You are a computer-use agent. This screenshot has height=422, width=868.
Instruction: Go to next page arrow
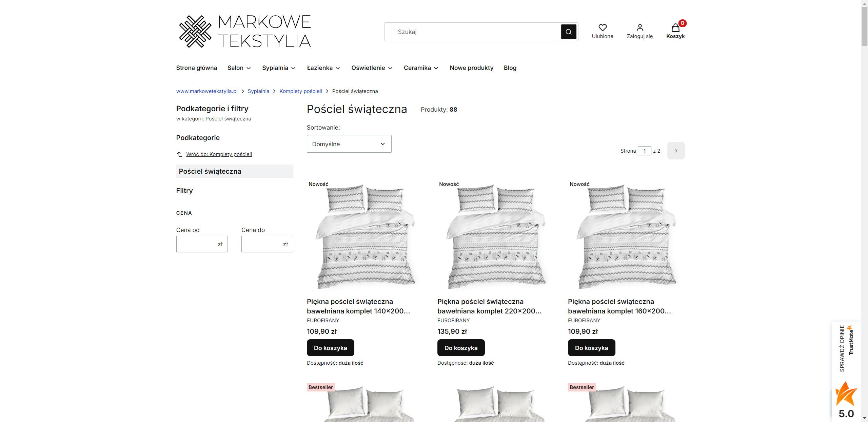(x=676, y=151)
